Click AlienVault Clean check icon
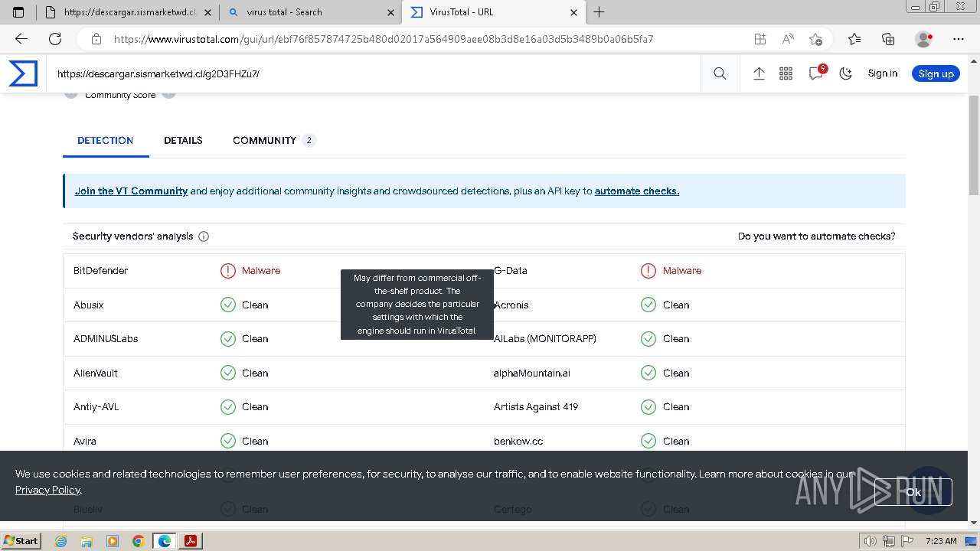 click(x=228, y=373)
